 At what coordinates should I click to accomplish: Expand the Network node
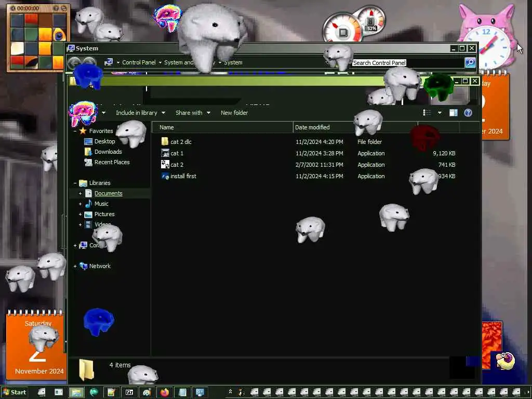click(x=75, y=267)
